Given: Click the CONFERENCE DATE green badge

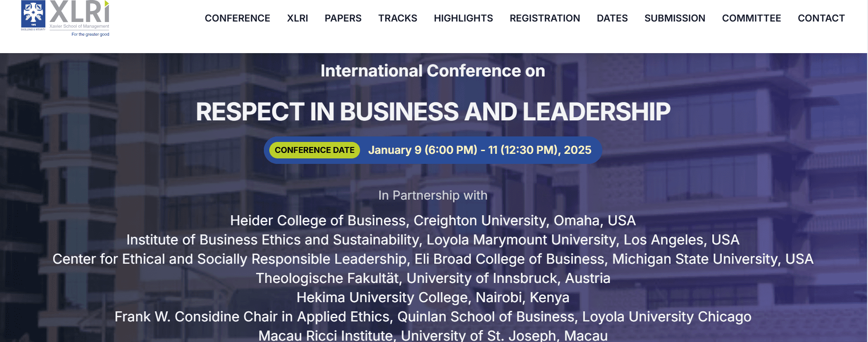Looking at the screenshot, I should coord(315,150).
